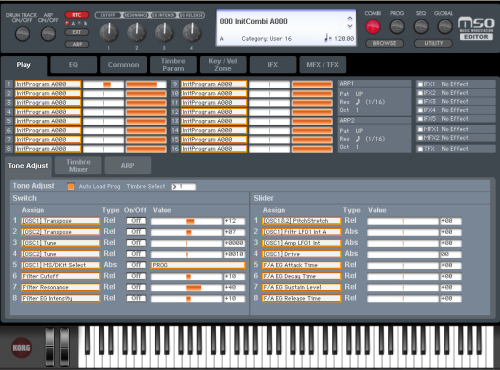
Task: Click timbre 1 pan slider
Action: tap(103, 84)
